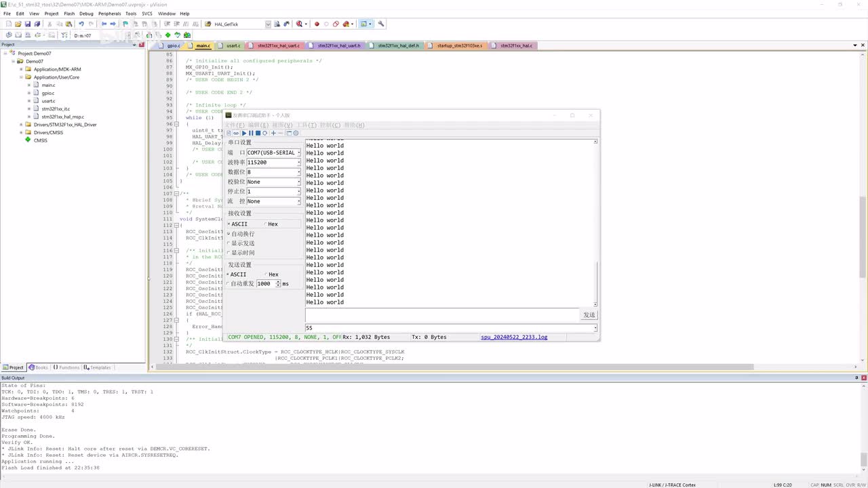Open the Debug menu
This screenshot has width=868, height=488.
86,14
